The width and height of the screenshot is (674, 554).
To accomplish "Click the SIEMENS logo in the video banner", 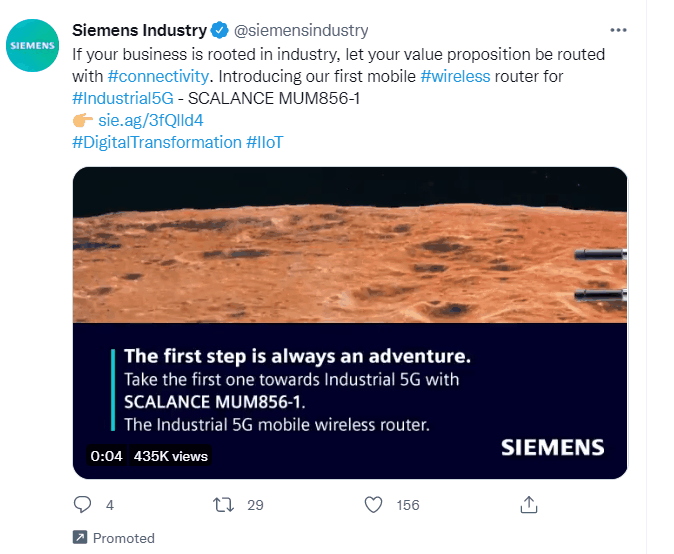I will [552, 447].
